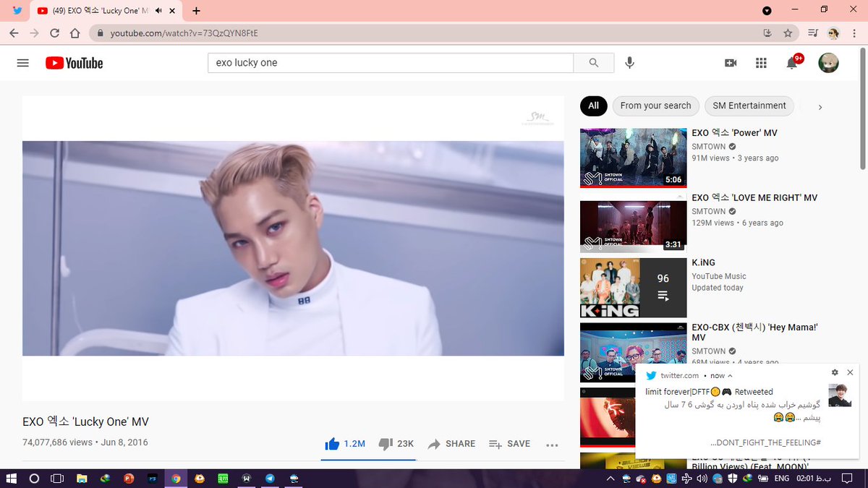Open the Chrome profile avatar
The image size is (868, 488).
click(833, 33)
